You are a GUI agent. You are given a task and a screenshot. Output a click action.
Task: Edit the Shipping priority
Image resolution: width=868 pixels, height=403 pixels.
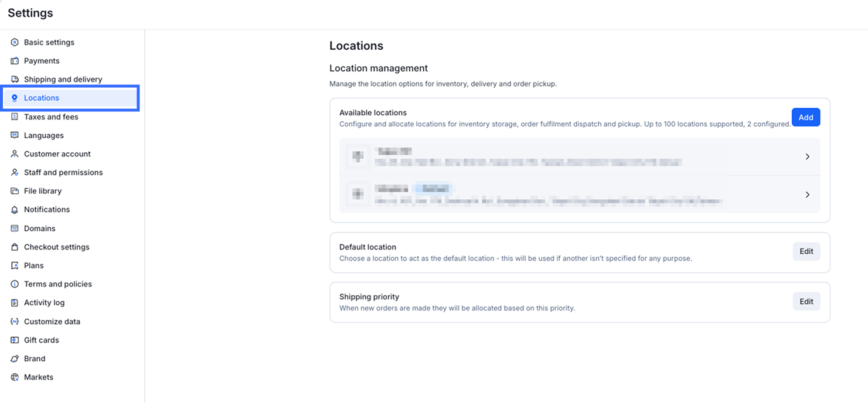(806, 302)
